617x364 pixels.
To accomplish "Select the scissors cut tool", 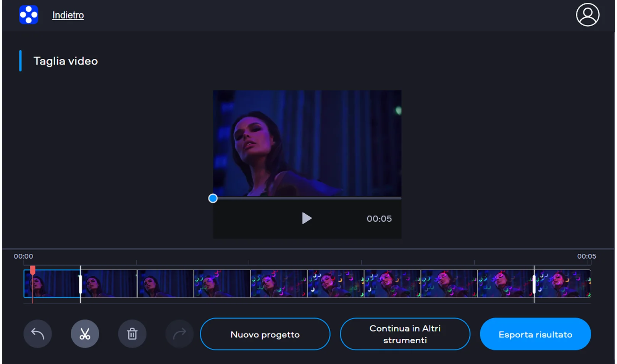I will (x=85, y=334).
